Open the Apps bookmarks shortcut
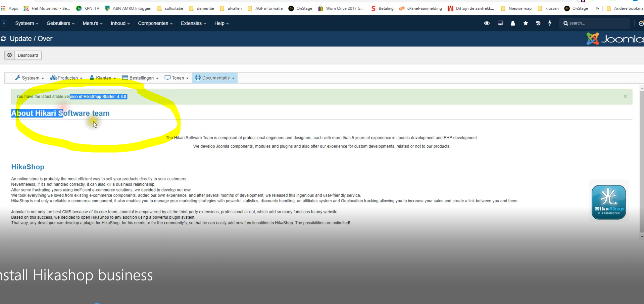The height and width of the screenshot is (304, 644). coord(9,8)
